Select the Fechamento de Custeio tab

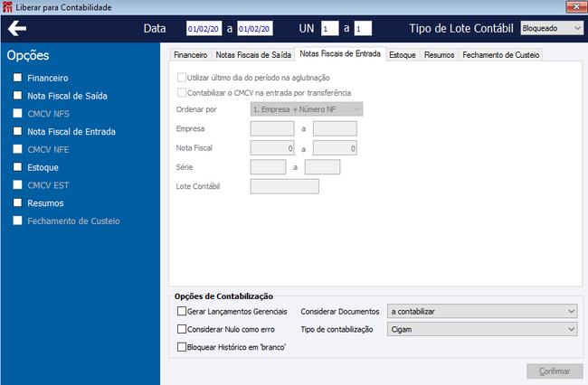tap(500, 55)
